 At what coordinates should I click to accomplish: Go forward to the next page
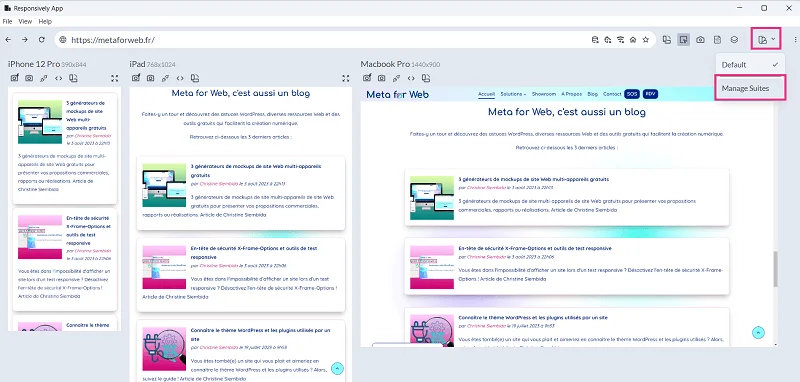pyautogui.click(x=24, y=40)
